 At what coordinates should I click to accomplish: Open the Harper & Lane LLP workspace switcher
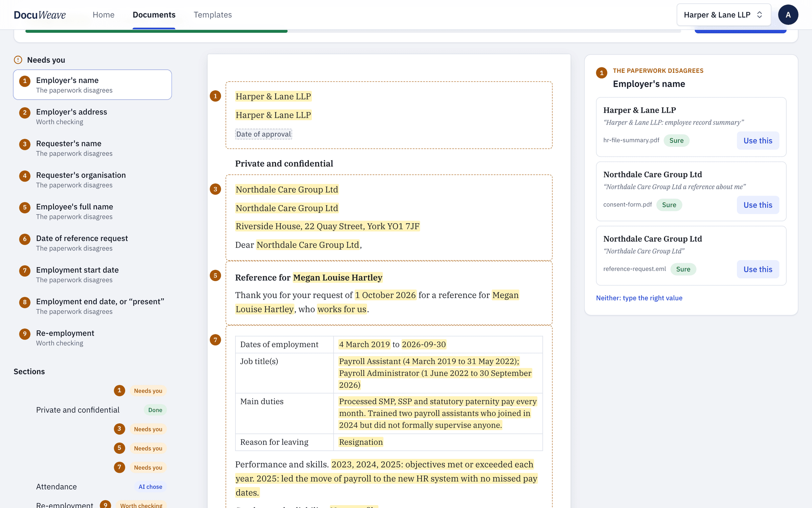[724, 15]
